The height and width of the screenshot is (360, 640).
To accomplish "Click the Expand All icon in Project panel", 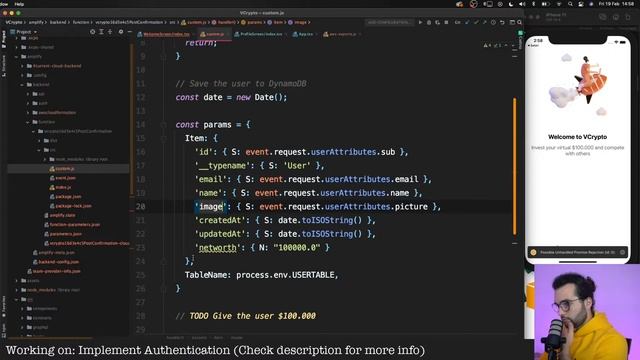I will pos(101,32).
